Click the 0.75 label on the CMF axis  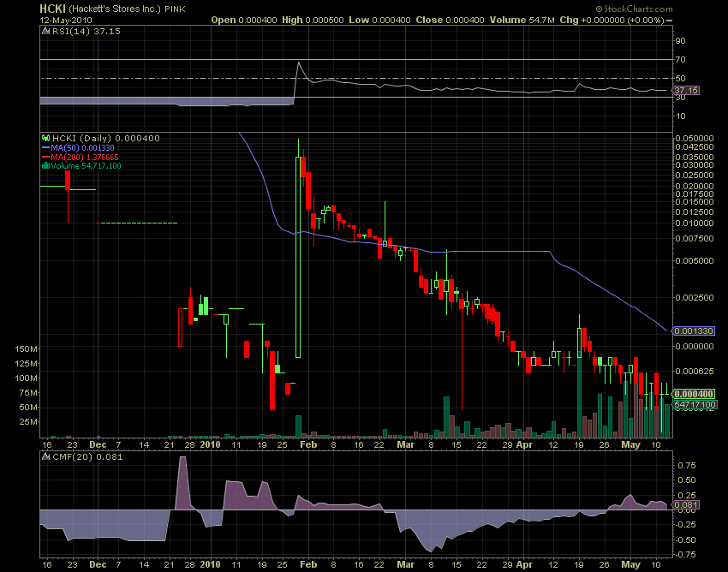click(687, 465)
